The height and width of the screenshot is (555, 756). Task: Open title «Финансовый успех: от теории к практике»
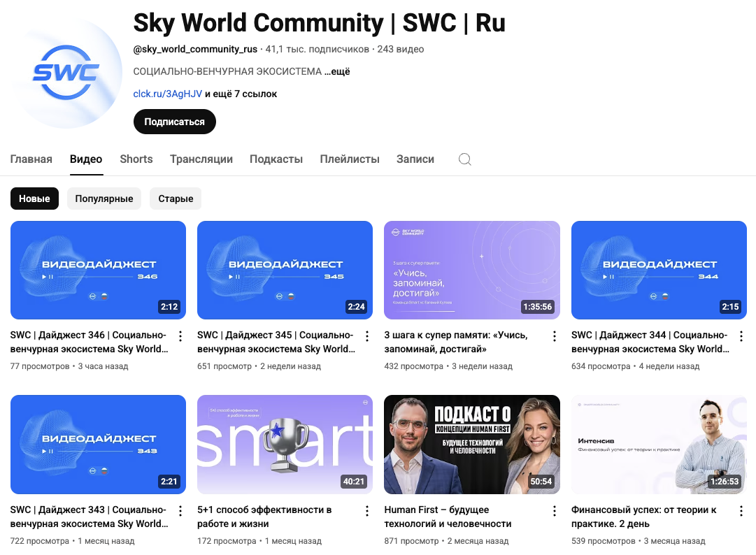[644, 517]
